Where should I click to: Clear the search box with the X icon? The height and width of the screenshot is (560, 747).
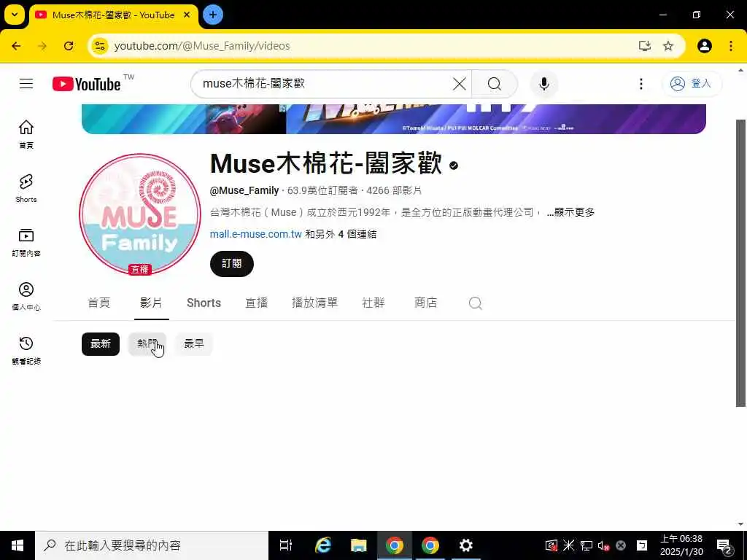point(460,84)
